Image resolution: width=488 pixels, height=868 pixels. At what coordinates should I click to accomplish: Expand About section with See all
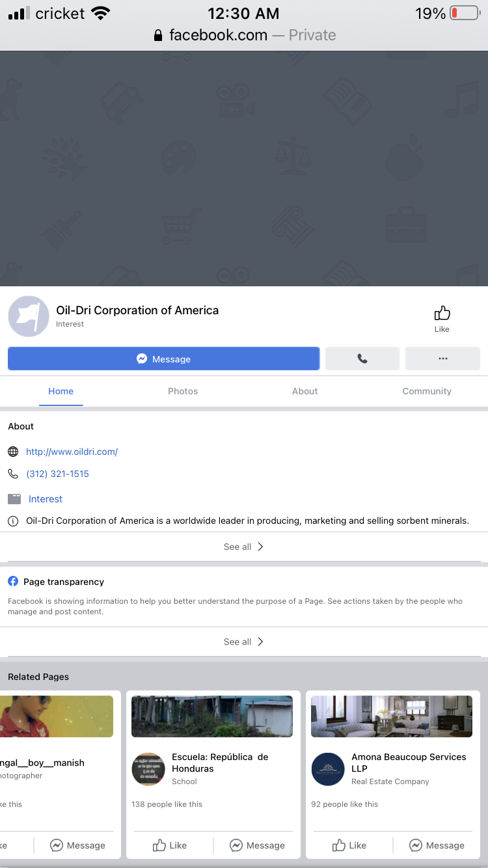tap(244, 547)
